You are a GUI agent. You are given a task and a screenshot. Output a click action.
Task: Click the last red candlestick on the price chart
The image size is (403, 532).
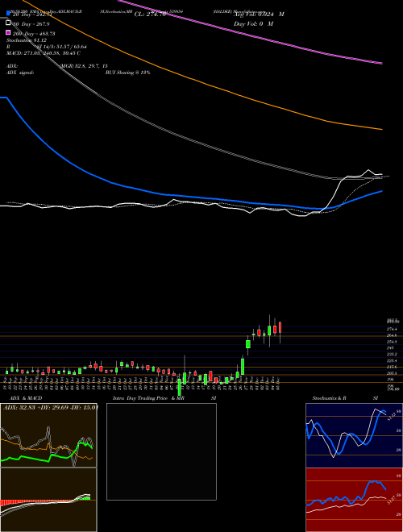(280, 327)
